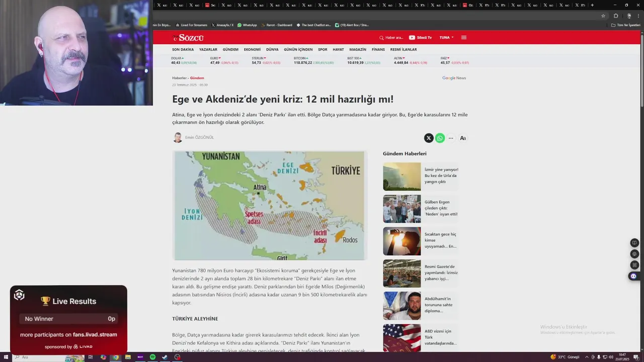Screen dimensions: 644x362
Task: Open author name Emin ÖZGÖNÜL
Action: (x=199, y=137)
